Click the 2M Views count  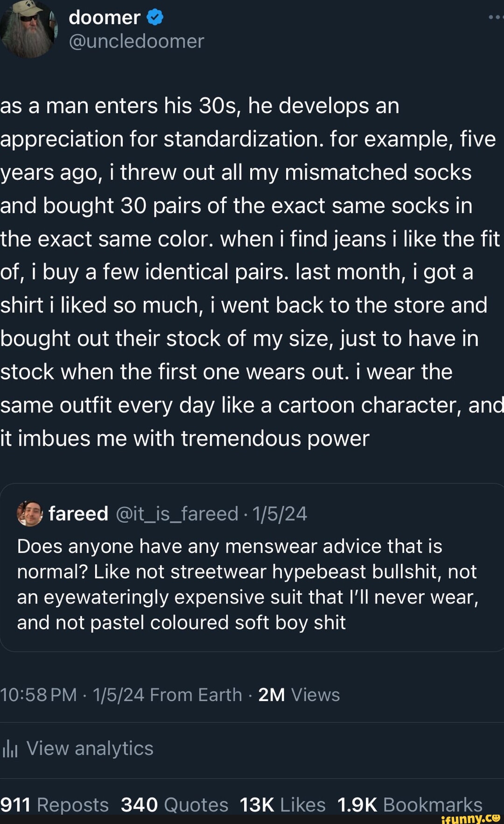[299, 695]
